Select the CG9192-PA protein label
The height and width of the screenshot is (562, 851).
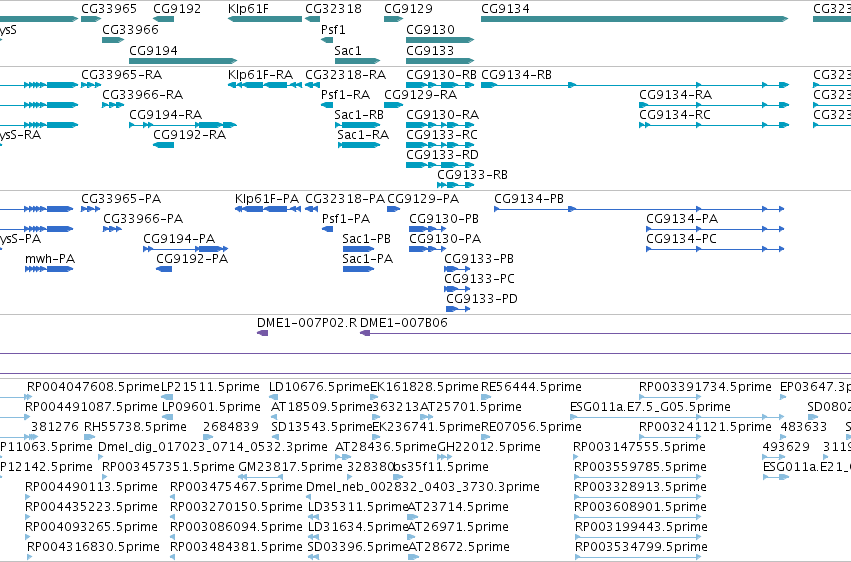pos(192,259)
